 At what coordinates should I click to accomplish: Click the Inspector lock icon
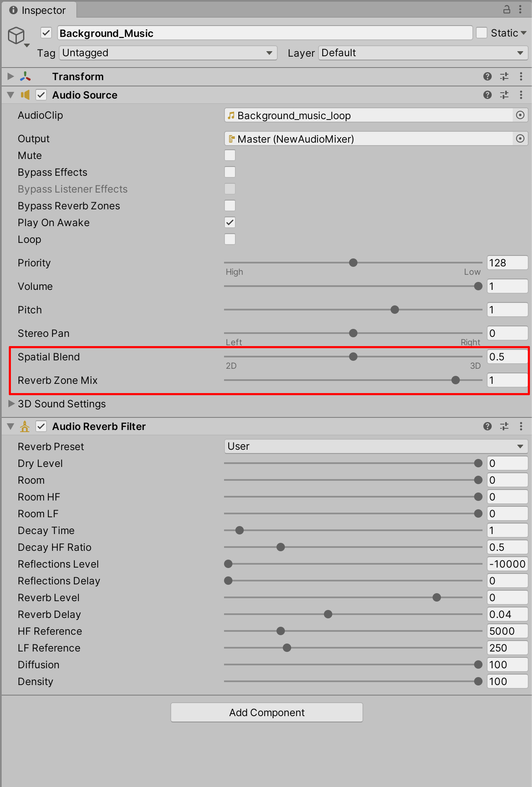[506, 9]
